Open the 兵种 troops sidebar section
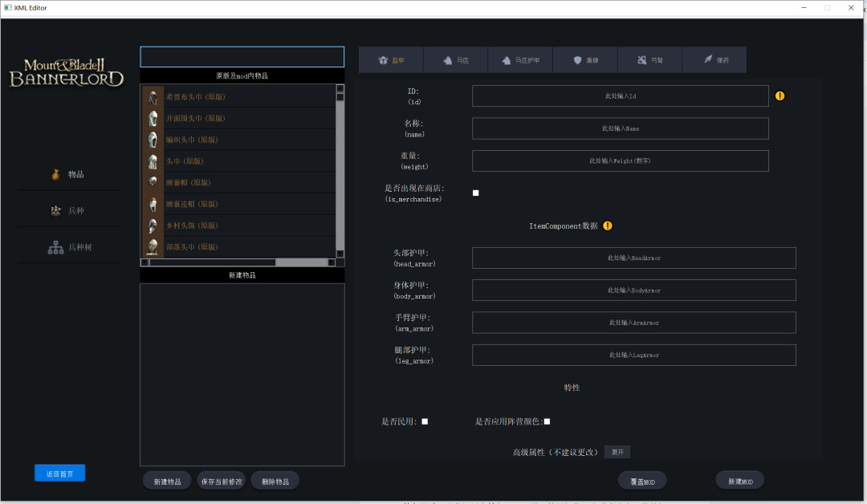Image resolution: width=867 pixels, height=504 pixels. point(68,211)
